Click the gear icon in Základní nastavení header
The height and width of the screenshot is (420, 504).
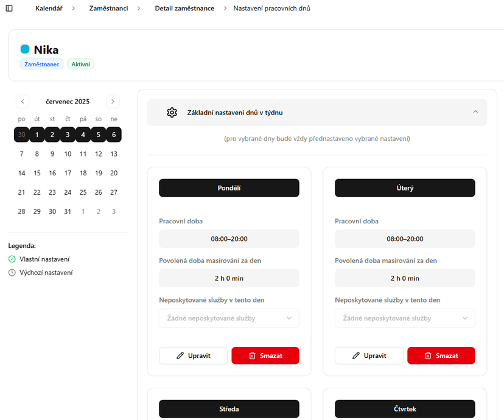click(172, 113)
